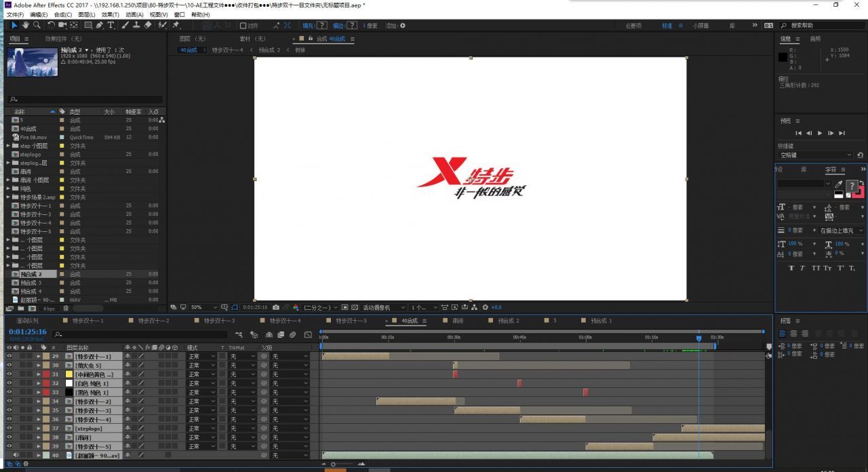Mute audio of layer 40 speaker icon
868x472 pixels.
coord(16,455)
